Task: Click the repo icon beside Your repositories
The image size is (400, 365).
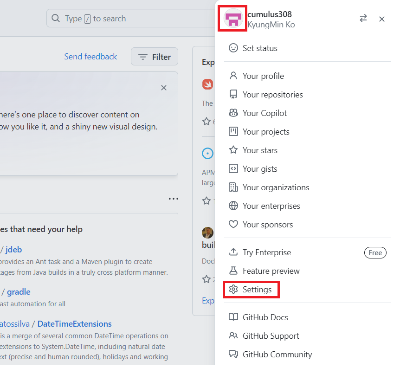Action: (x=233, y=94)
